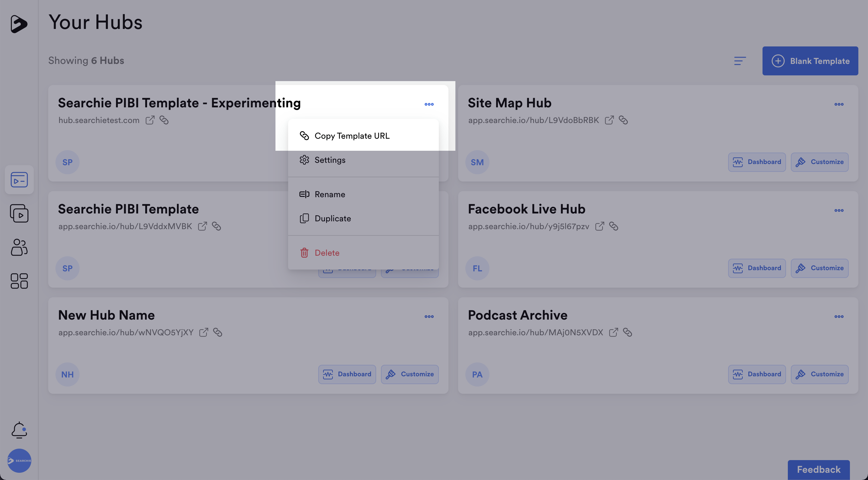Open the Searchie account avatar

click(19, 460)
